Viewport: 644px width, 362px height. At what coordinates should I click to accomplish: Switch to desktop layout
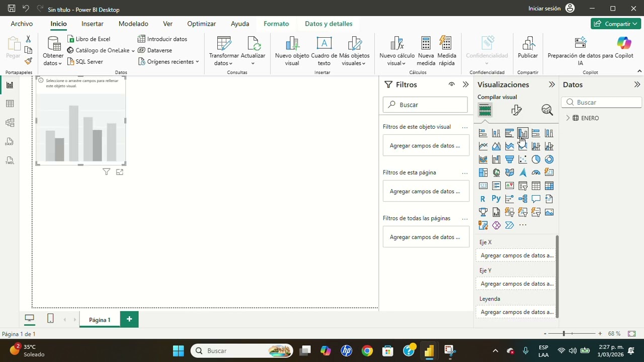point(30,318)
